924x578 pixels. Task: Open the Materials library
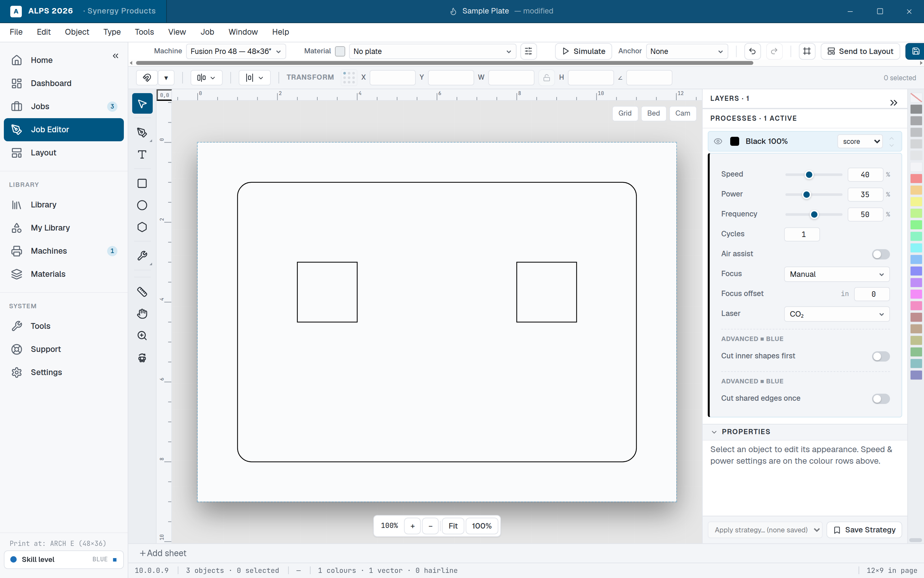tap(64, 274)
